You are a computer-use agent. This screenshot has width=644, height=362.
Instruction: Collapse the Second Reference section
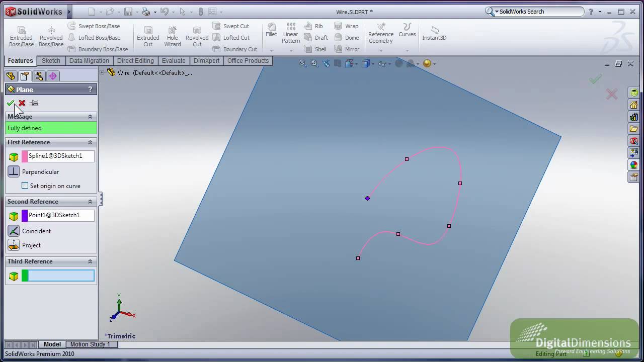tap(90, 202)
